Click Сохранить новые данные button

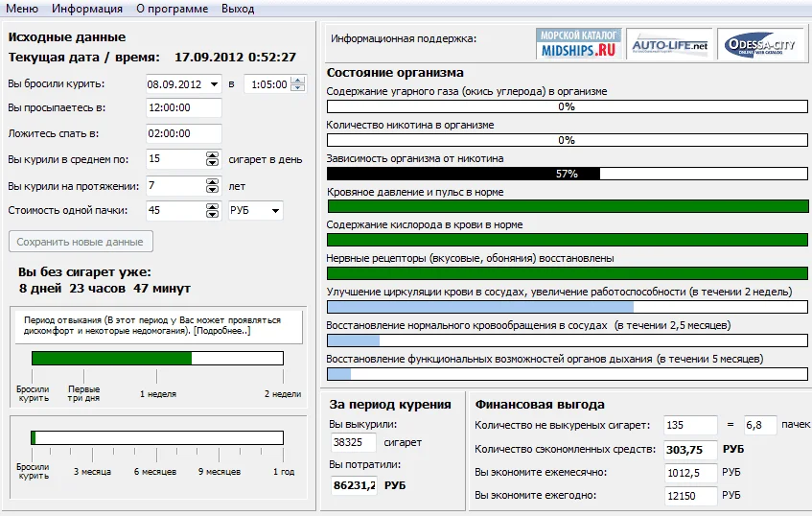[81, 242]
